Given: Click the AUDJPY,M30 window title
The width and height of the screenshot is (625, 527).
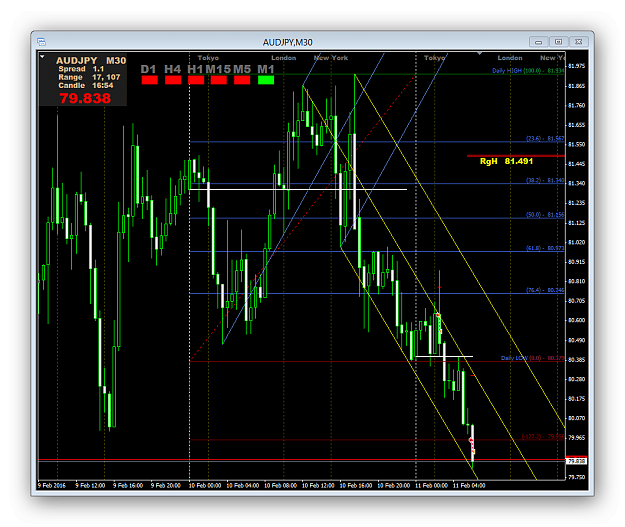Looking at the screenshot, I should (287, 42).
